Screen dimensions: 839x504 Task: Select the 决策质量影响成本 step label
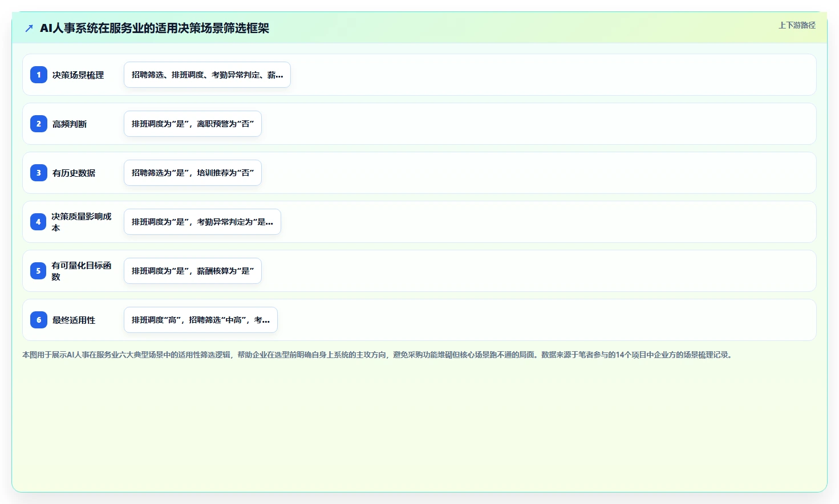point(82,222)
